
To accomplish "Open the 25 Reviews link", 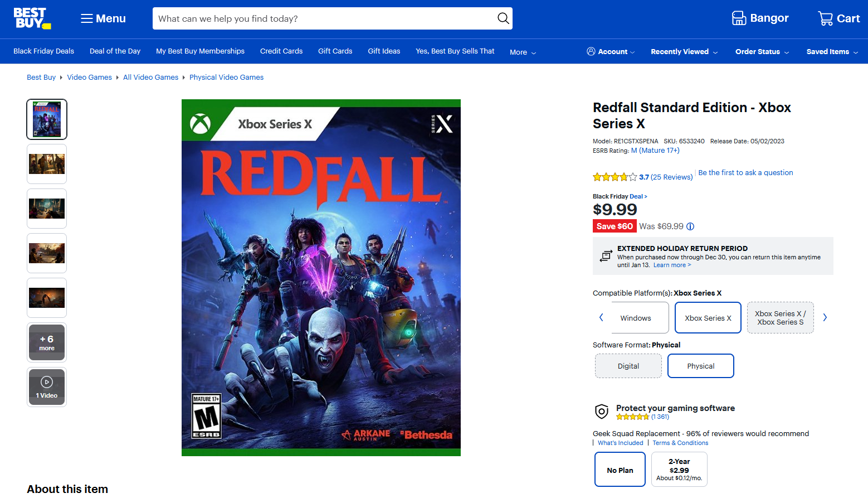I will (671, 177).
